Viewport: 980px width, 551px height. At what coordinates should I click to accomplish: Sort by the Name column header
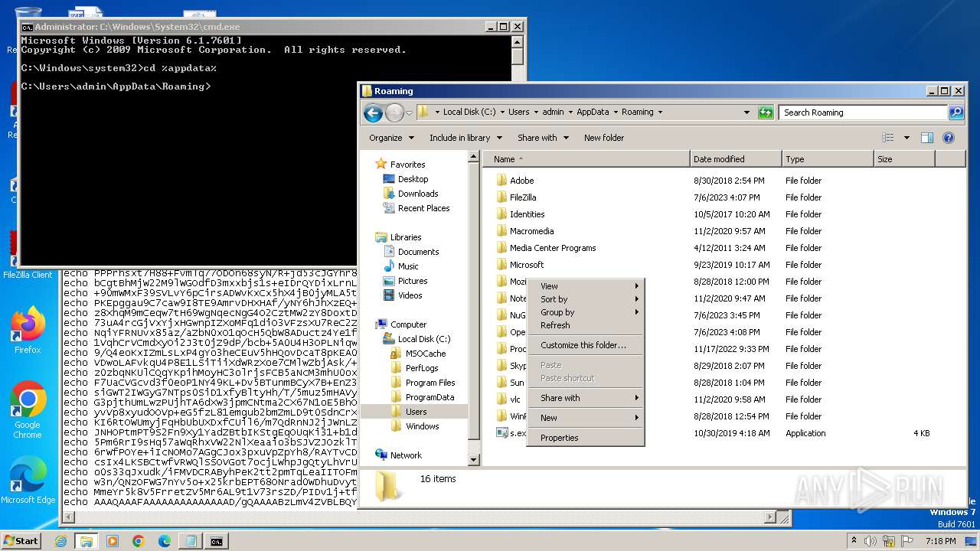[x=586, y=159]
